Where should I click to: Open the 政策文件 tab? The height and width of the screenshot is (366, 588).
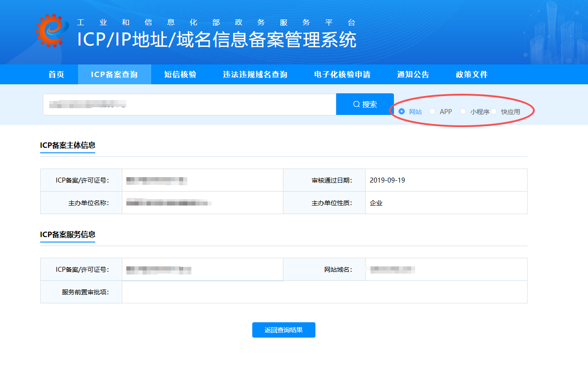(472, 74)
